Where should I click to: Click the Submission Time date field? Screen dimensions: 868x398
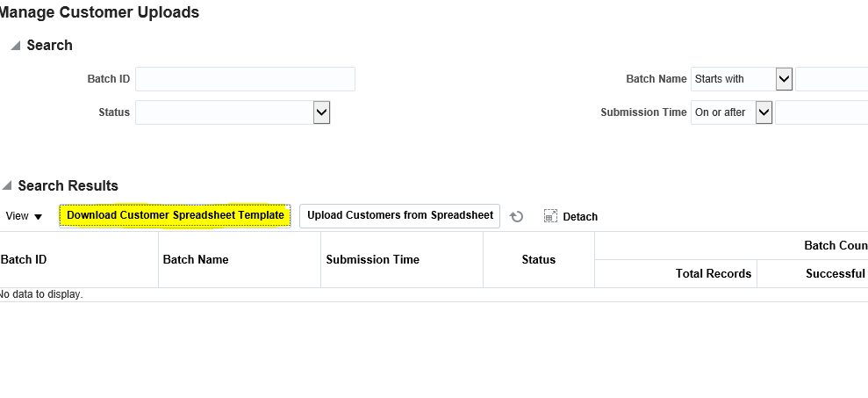click(821, 112)
